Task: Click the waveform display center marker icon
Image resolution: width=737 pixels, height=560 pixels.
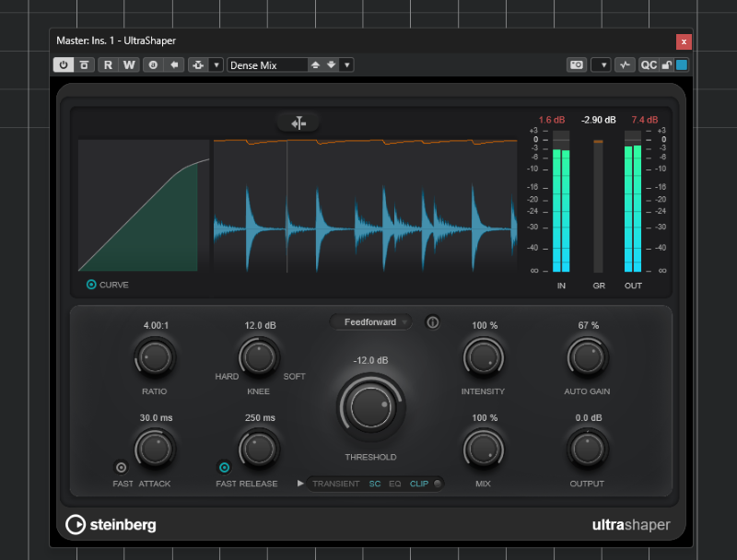Action: click(298, 122)
